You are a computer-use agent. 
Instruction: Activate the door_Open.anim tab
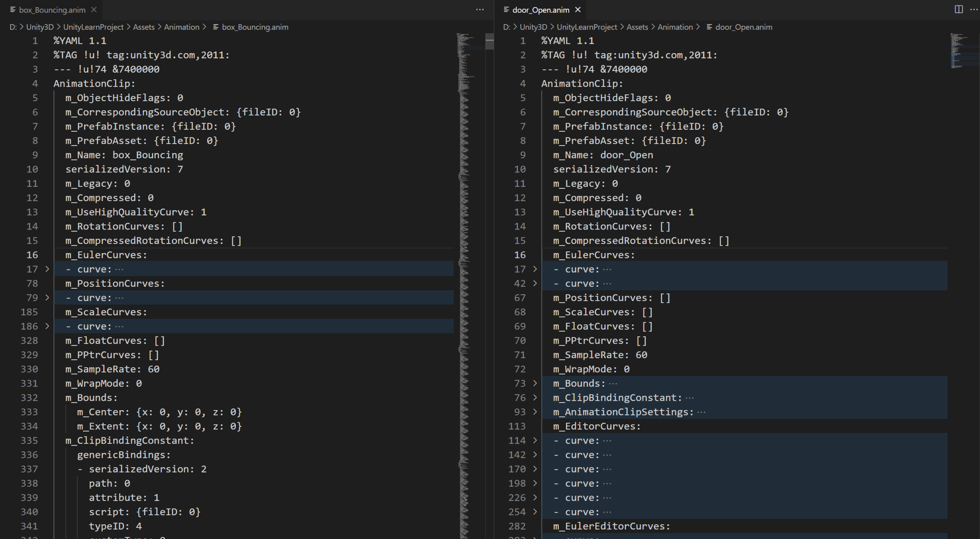[540, 10]
